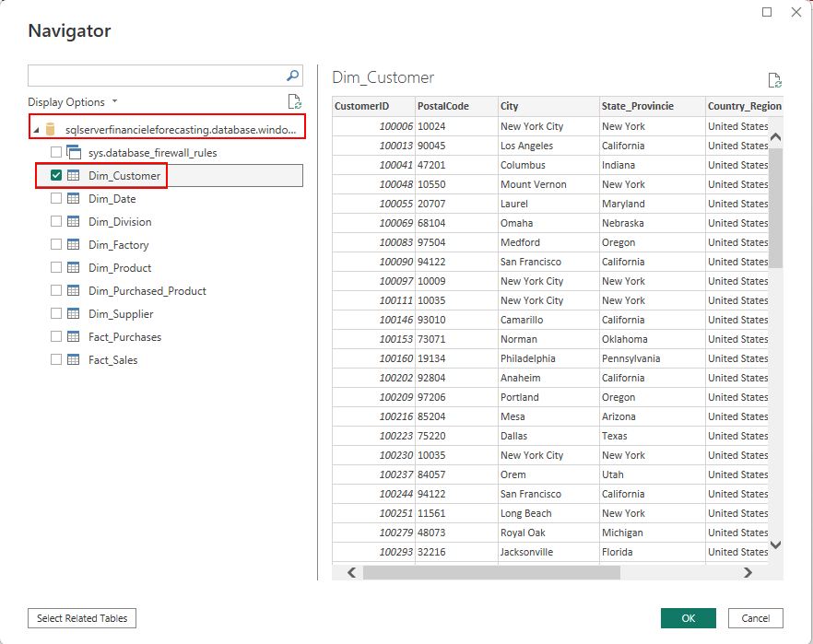Image resolution: width=813 pixels, height=644 pixels.
Task: Click the Philadelphia city cell
Action: [548, 358]
